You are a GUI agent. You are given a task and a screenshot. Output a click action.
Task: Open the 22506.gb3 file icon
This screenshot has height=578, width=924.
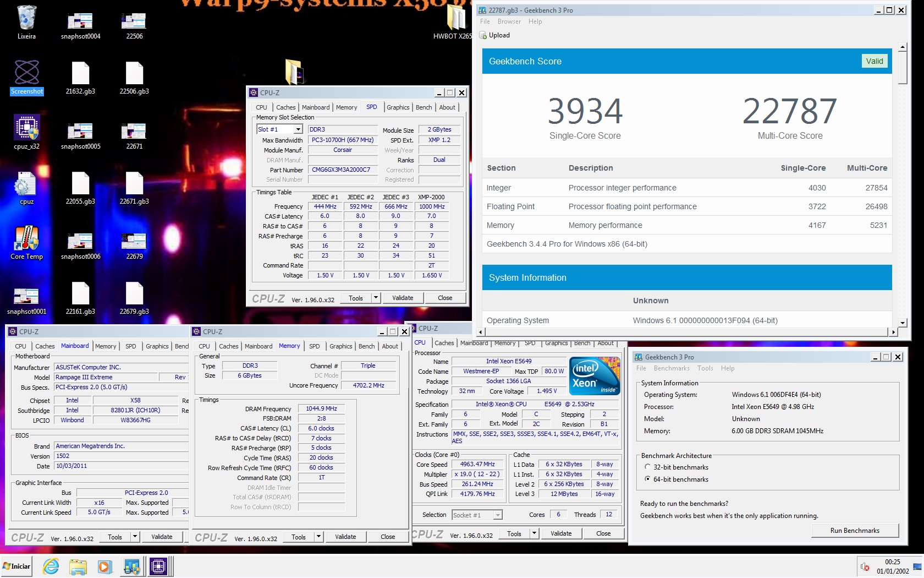(134, 77)
